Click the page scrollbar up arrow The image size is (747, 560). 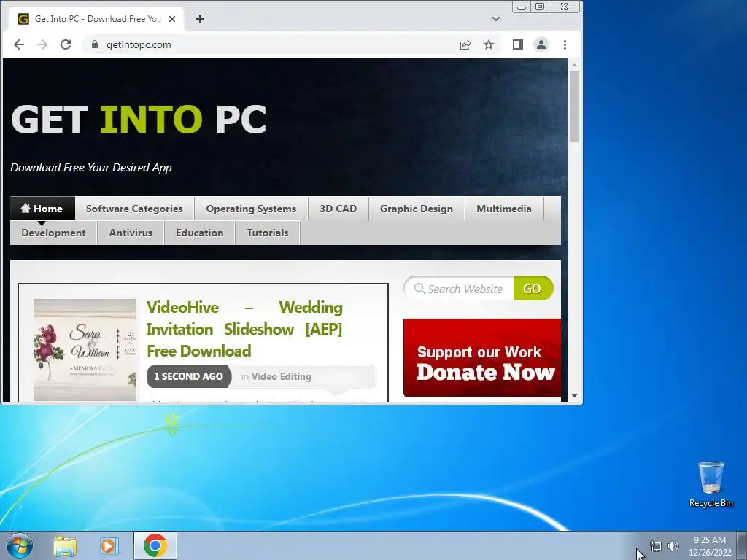(x=575, y=65)
